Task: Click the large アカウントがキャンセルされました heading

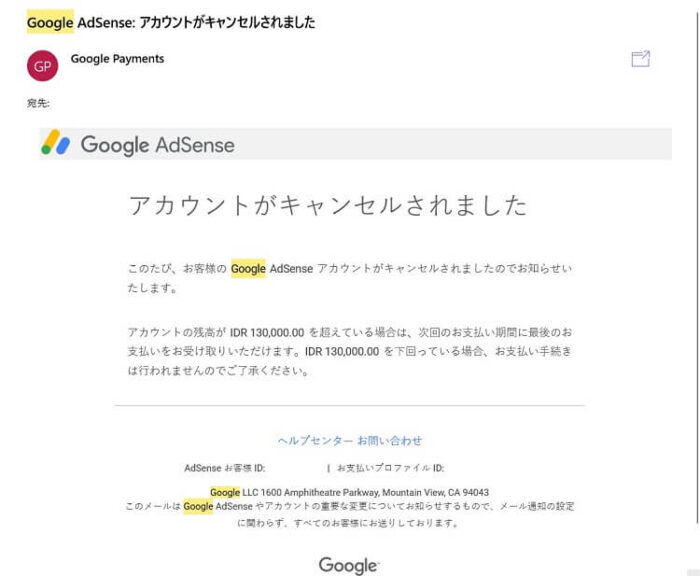Action: [x=328, y=205]
